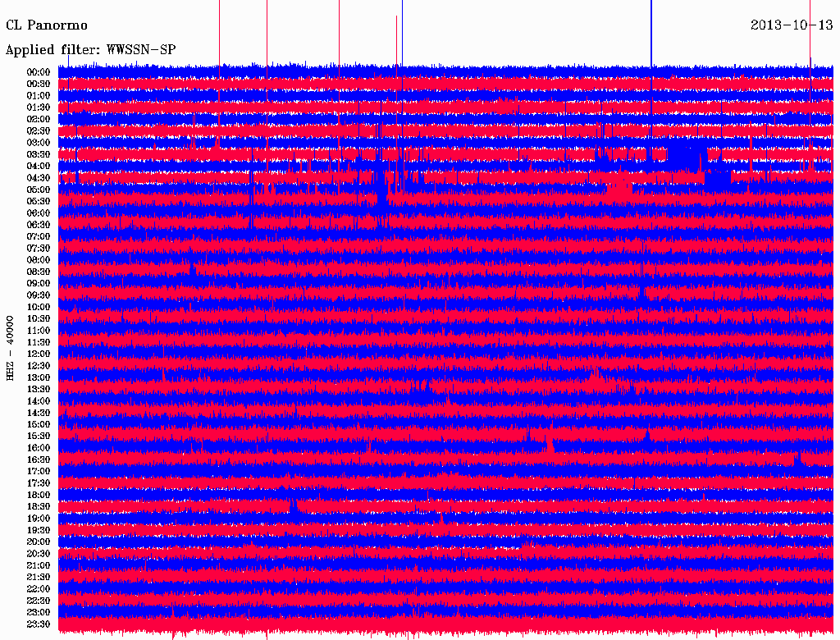Viewport: 840px width, 640px height.
Task: Click the 17:30 time label
Action: (x=38, y=483)
